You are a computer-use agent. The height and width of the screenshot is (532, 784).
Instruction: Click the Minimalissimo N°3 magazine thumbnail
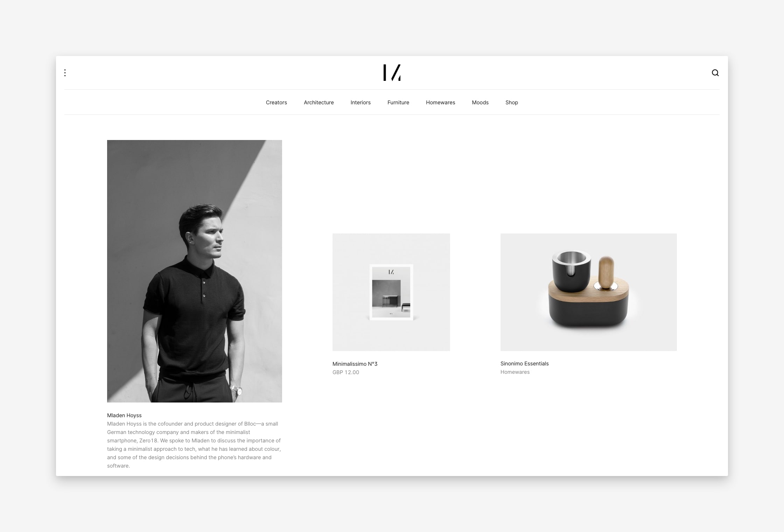click(x=391, y=292)
